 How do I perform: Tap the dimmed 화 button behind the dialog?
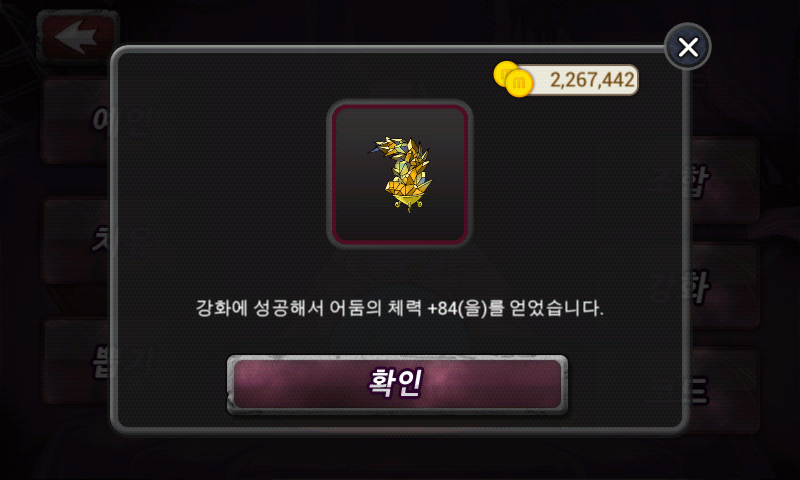(724, 287)
